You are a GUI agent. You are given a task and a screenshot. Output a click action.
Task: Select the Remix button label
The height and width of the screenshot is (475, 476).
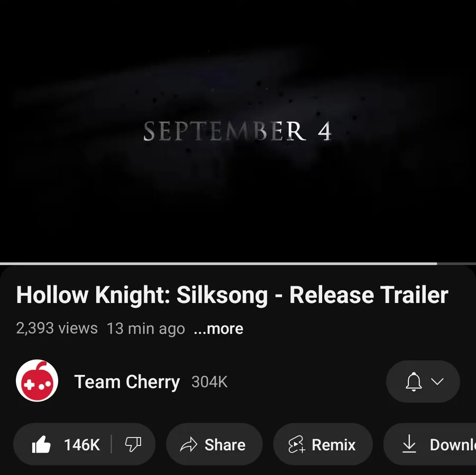(334, 445)
